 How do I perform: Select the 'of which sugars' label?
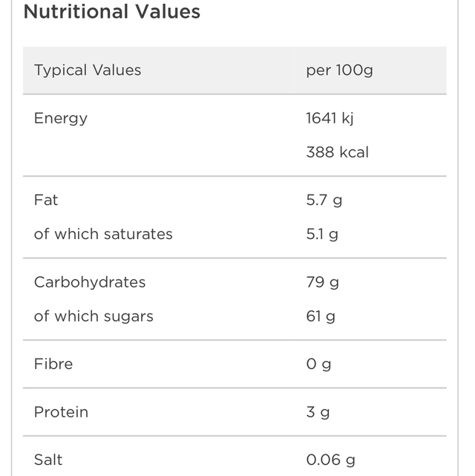(x=94, y=316)
